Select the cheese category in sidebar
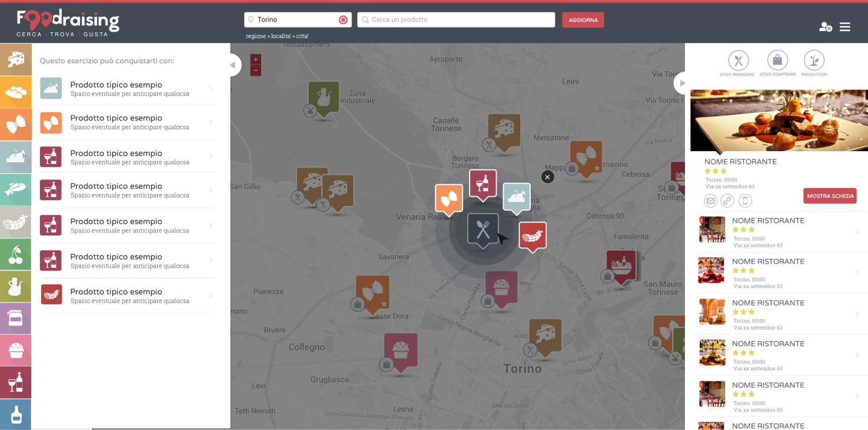Viewport: 868px width, 430px height. click(16, 59)
